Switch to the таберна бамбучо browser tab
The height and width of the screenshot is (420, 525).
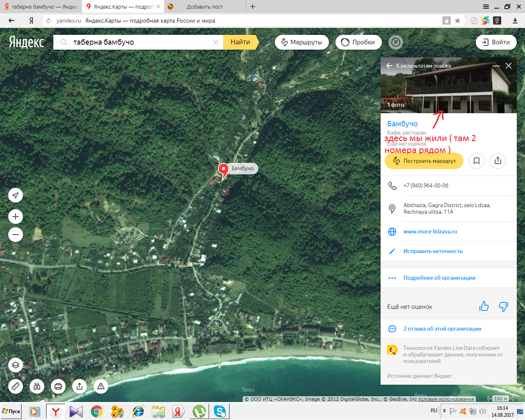click(x=41, y=7)
